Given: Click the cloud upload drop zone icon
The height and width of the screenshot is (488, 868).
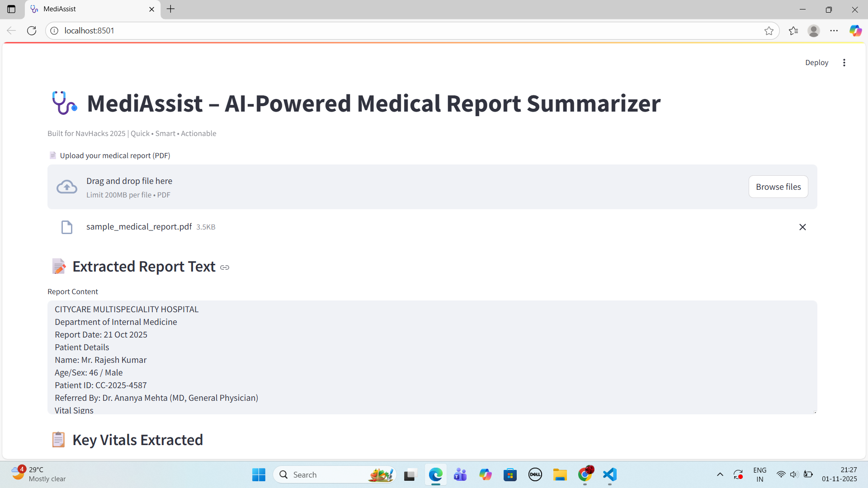Looking at the screenshot, I should tap(67, 187).
